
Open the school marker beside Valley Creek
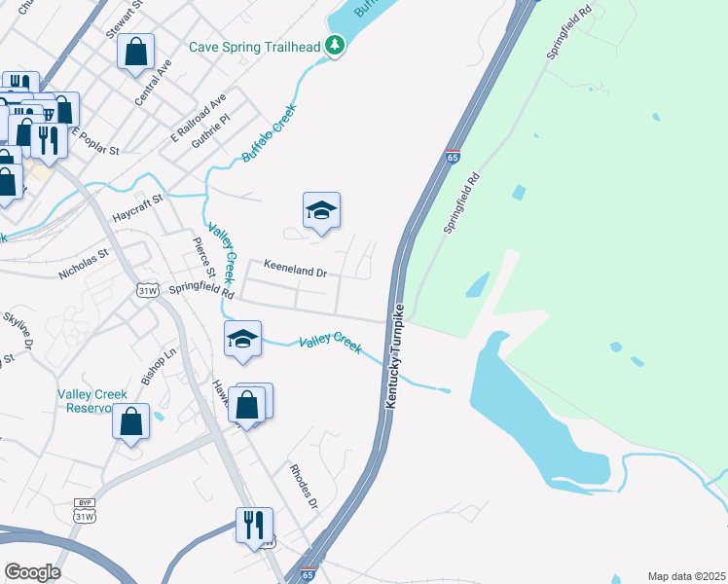(x=242, y=343)
